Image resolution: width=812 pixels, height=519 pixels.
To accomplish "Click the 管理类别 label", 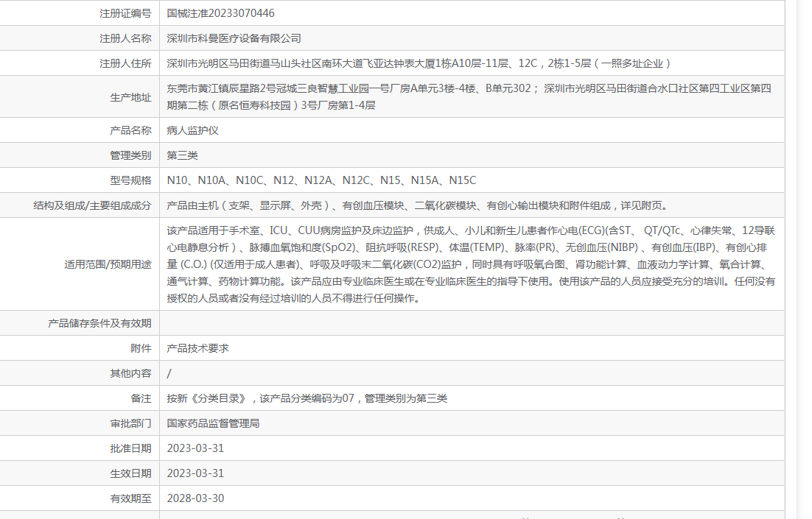I will pos(130,155).
